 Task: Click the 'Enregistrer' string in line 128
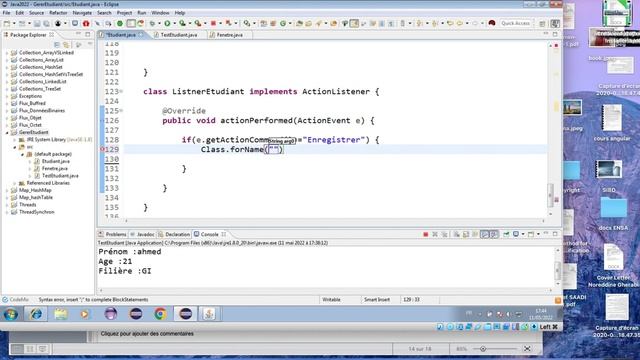333,140
